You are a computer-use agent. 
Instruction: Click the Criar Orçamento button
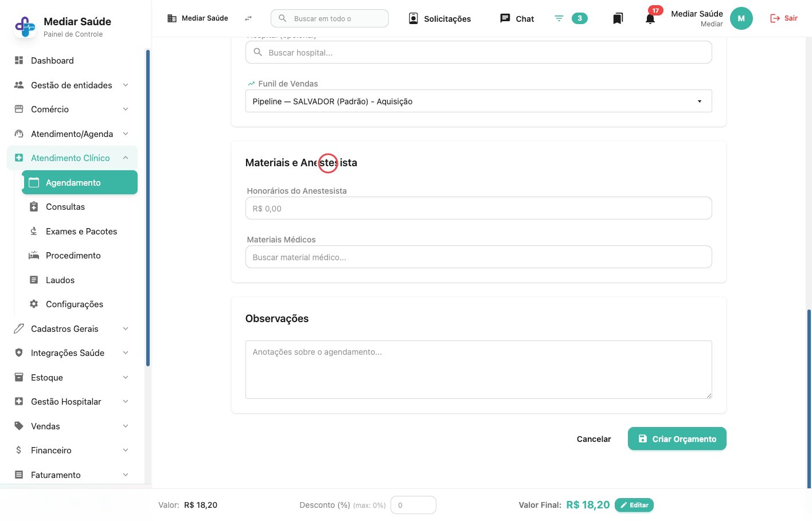click(677, 438)
